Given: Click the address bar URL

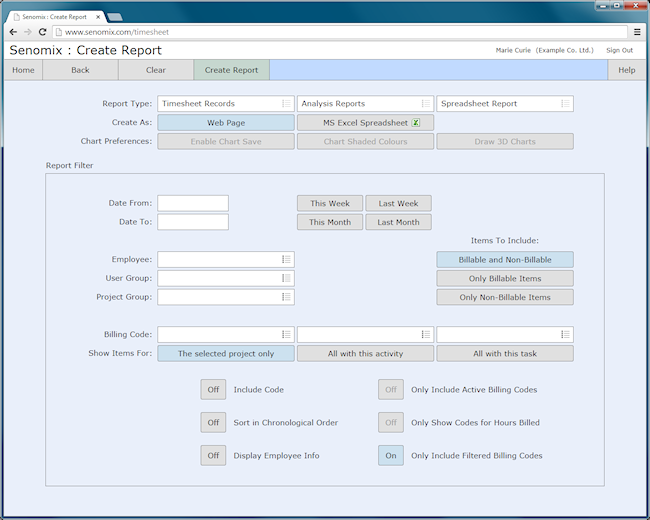Looking at the screenshot, I should [116, 32].
